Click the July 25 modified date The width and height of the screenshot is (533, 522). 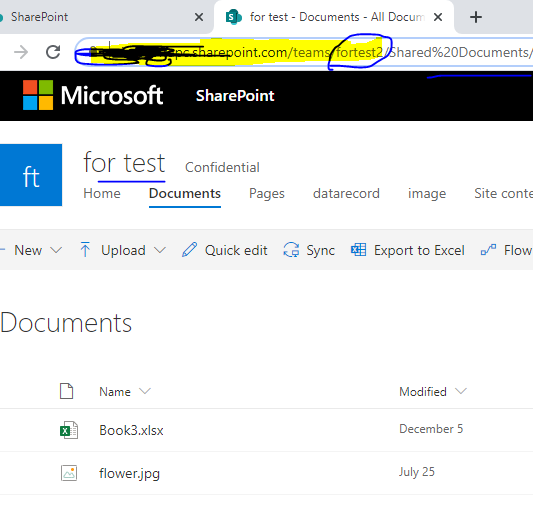tap(417, 472)
